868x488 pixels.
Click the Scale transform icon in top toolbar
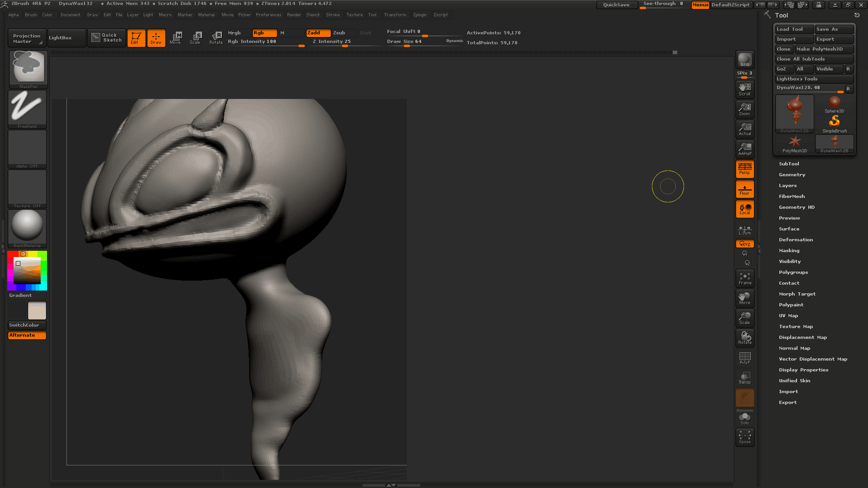(195, 38)
